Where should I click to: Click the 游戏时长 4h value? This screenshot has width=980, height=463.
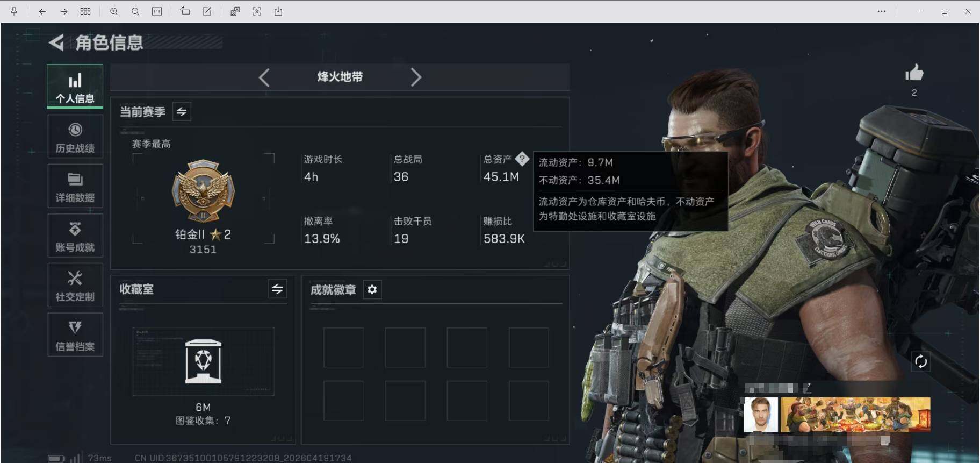pyautogui.click(x=311, y=177)
